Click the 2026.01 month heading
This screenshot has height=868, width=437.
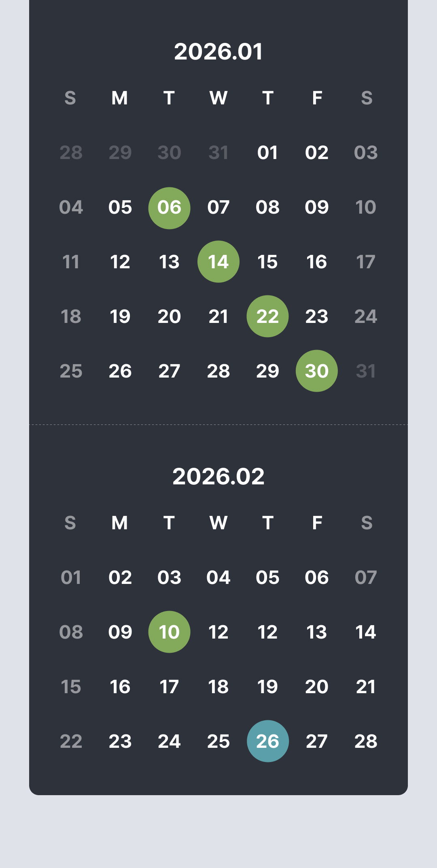218,52
